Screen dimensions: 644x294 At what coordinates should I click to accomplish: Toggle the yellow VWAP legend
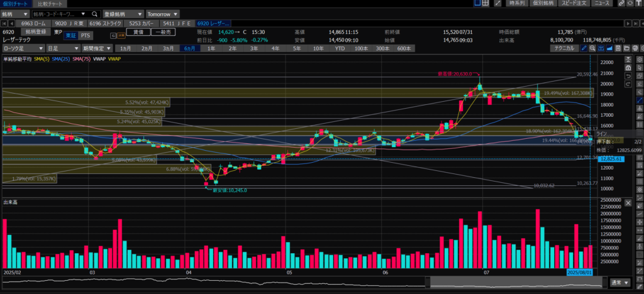tap(114, 59)
